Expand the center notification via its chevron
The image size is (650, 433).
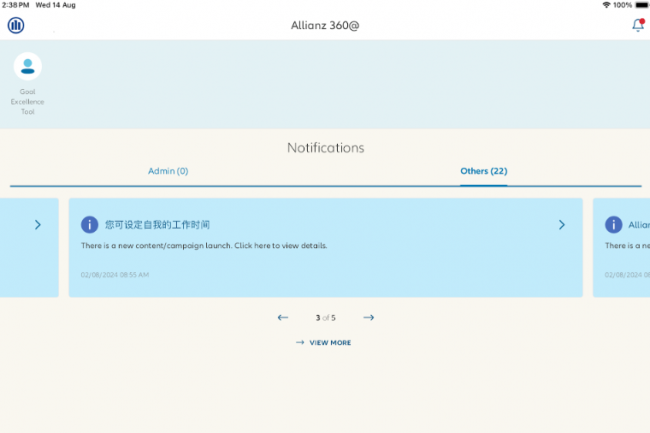(x=561, y=225)
